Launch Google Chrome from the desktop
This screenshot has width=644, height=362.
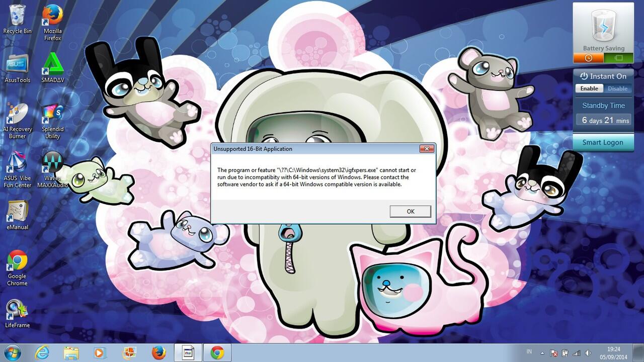17,268
